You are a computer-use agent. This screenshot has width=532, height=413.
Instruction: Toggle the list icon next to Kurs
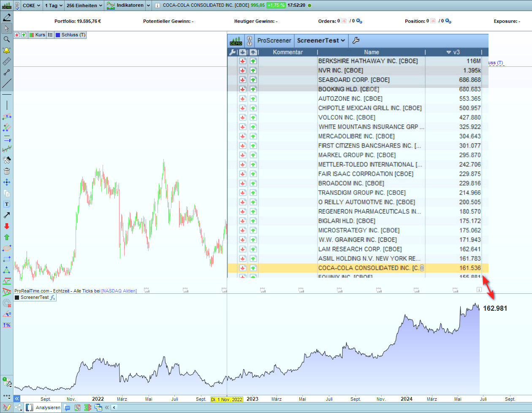50,35
